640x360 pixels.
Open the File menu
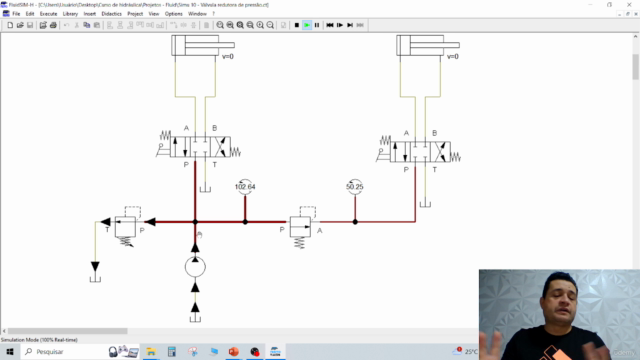point(16,14)
